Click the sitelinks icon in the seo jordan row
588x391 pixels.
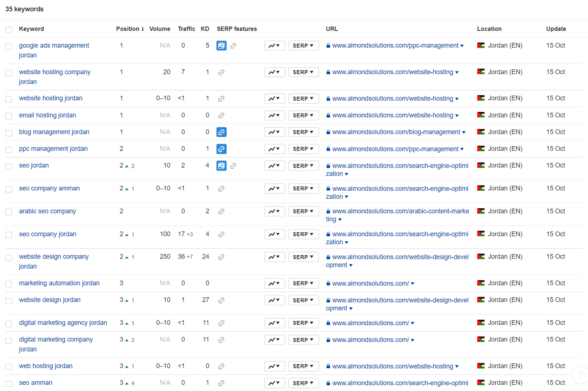click(x=233, y=166)
